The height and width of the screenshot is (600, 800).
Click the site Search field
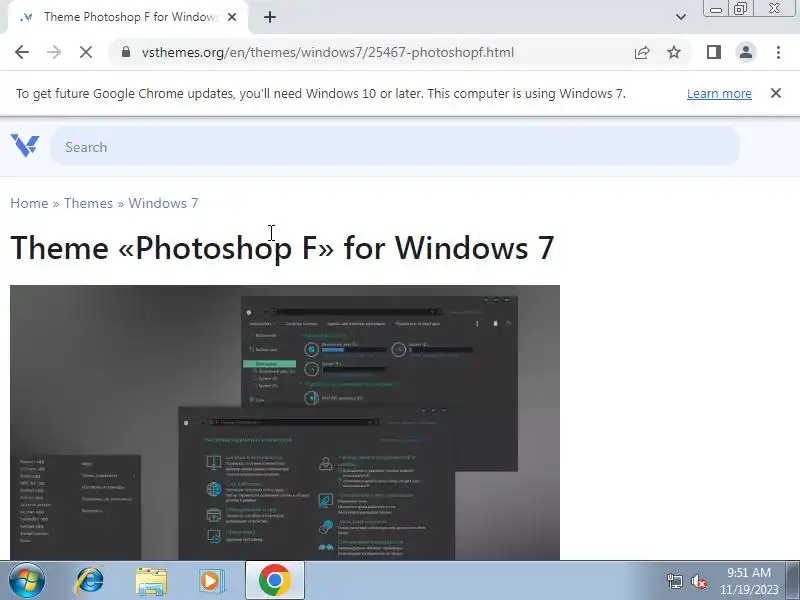tap(395, 147)
